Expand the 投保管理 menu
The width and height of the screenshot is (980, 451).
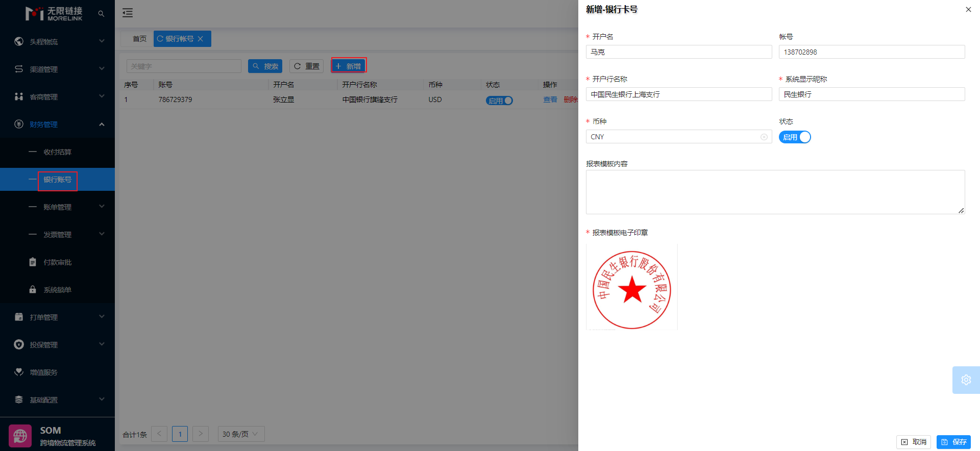coord(102,344)
